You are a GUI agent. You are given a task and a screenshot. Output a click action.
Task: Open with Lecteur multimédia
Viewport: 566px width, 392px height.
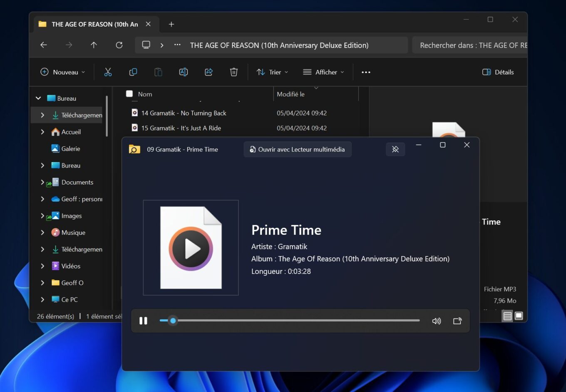pyautogui.click(x=298, y=149)
